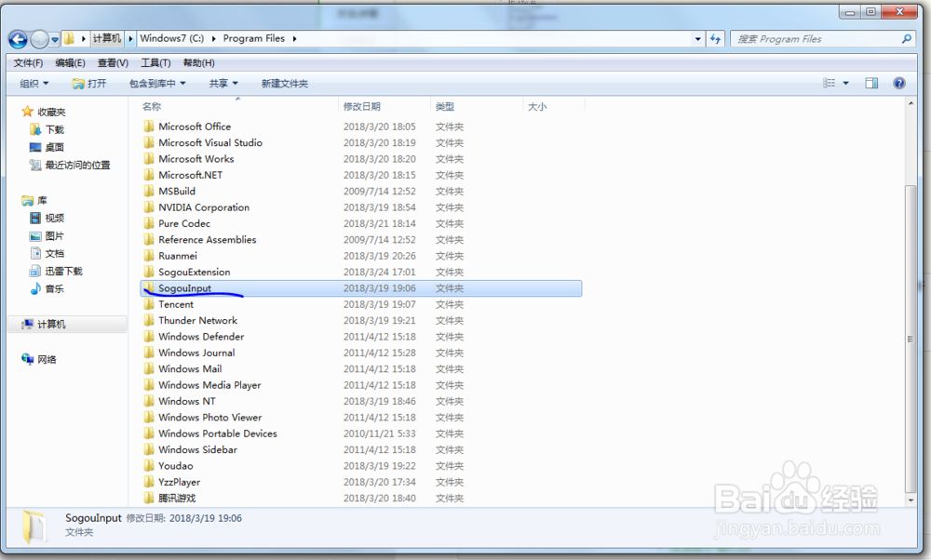Go back with the Back arrow button
The image size is (931, 560).
[x=18, y=39]
